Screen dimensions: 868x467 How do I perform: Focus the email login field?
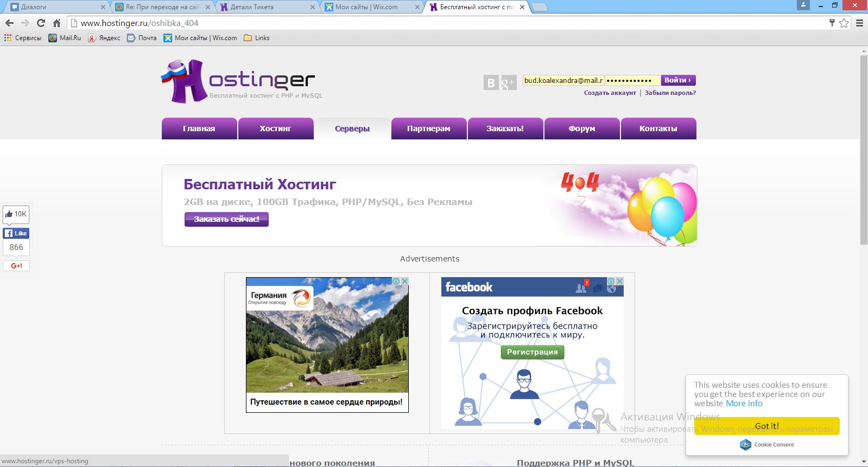tap(563, 80)
